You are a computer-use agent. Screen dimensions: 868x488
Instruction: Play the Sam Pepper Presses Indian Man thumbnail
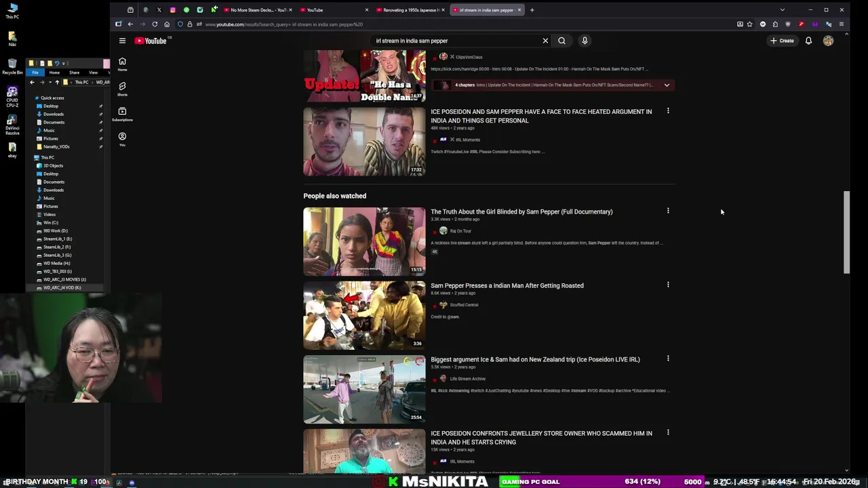364,315
